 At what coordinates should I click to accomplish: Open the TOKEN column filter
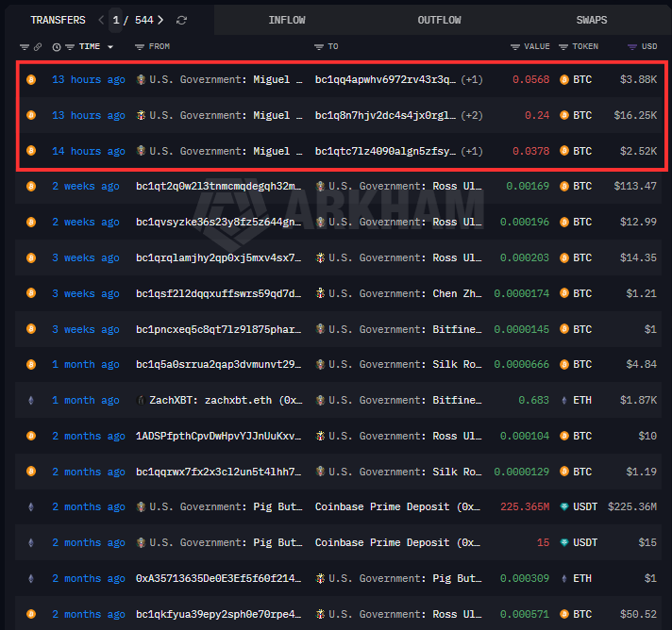563,46
